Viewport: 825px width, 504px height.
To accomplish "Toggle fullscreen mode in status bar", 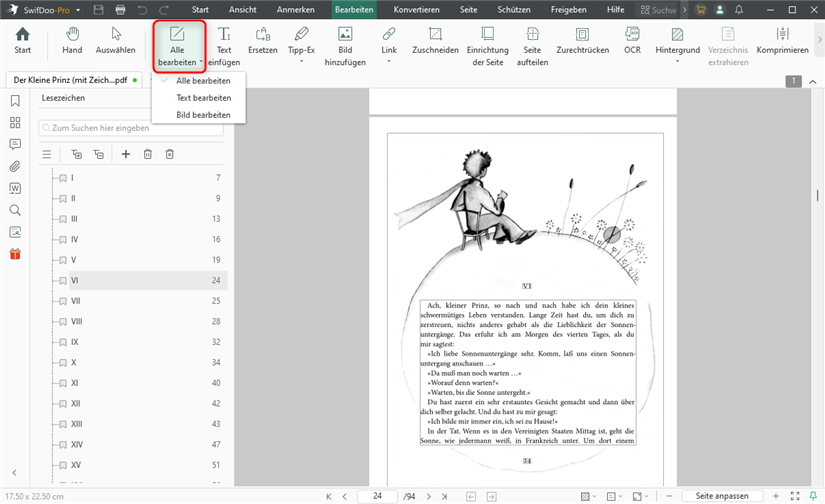I will (795, 496).
